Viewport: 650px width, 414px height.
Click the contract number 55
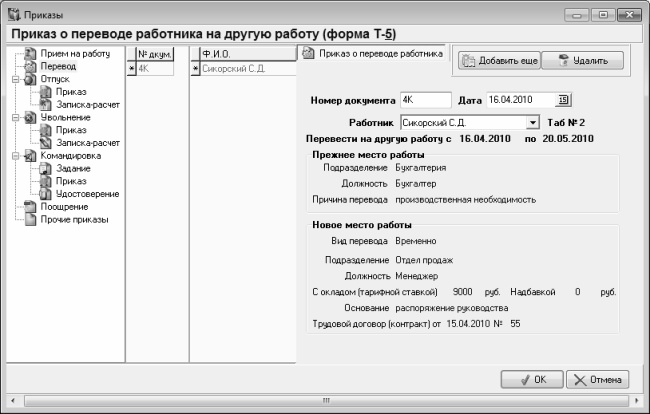[515, 324]
